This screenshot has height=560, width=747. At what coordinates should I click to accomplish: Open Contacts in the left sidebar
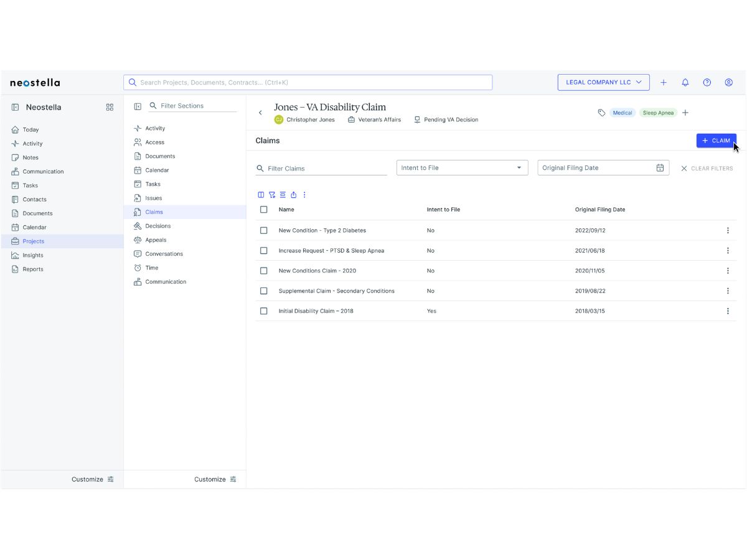pyautogui.click(x=62, y=199)
